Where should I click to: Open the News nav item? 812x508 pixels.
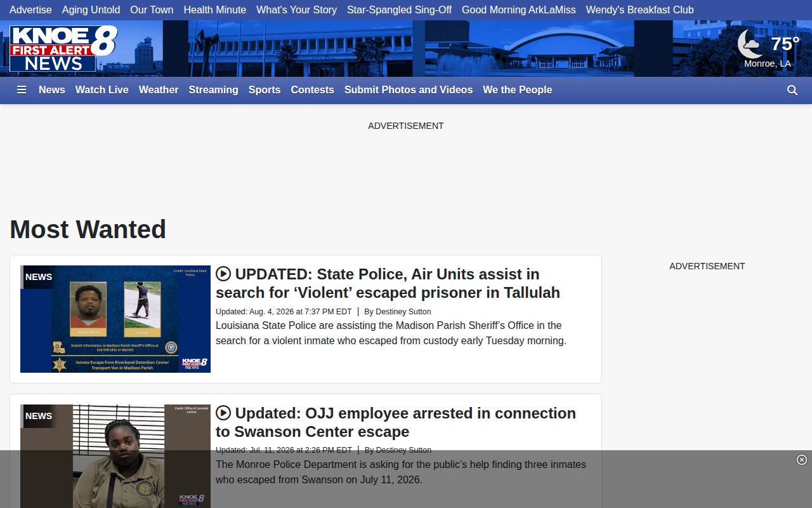pos(52,90)
